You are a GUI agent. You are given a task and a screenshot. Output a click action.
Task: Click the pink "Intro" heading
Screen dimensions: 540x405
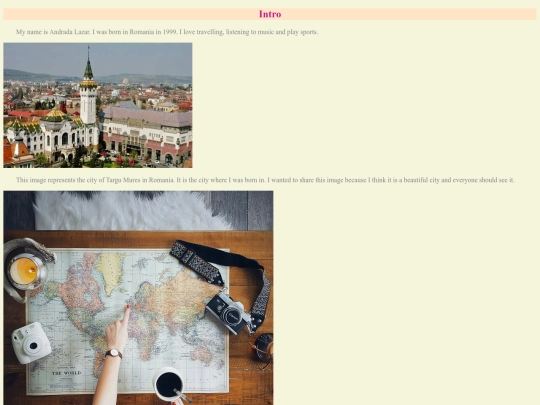click(270, 14)
